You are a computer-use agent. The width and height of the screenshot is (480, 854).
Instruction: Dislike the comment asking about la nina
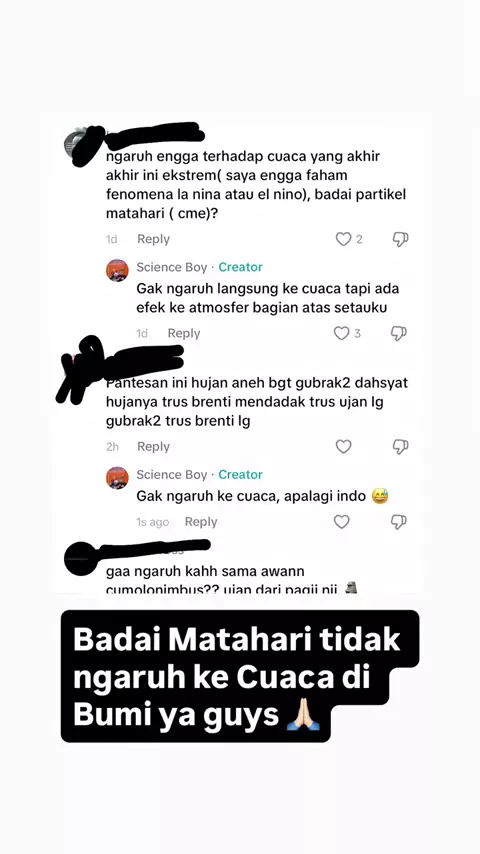[400, 239]
